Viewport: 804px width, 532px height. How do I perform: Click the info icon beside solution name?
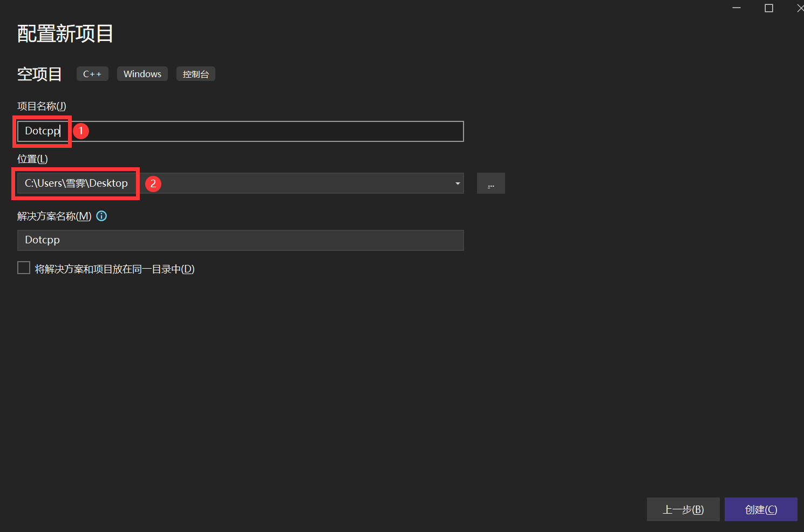[x=101, y=216]
